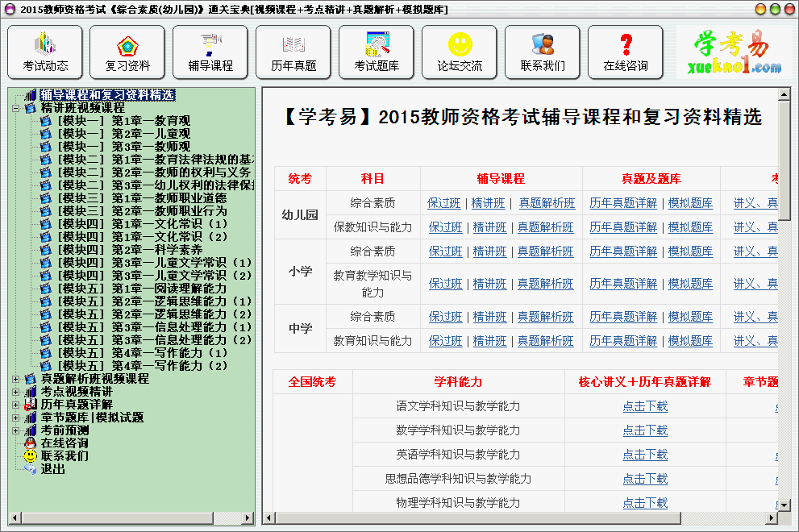Viewport: 799px width, 532px height.
Task: Collapse the 精讲班视频课程 tree node
Action: (x=17, y=108)
